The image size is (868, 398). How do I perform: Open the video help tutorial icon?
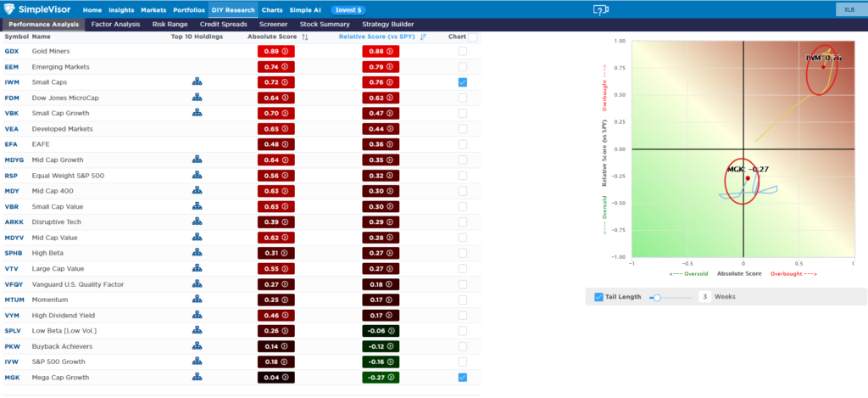coord(601,9)
